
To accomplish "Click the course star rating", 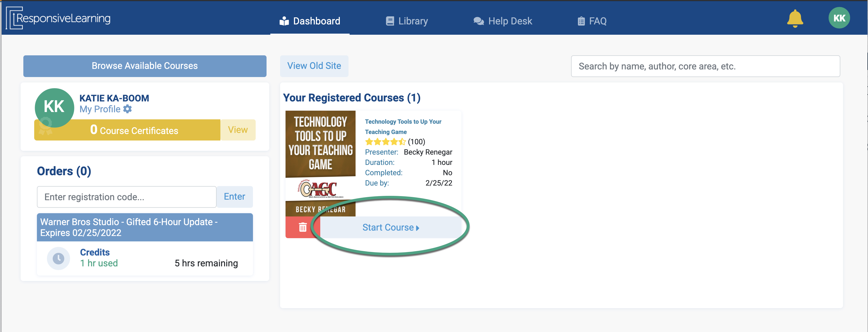I will (x=385, y=142).
